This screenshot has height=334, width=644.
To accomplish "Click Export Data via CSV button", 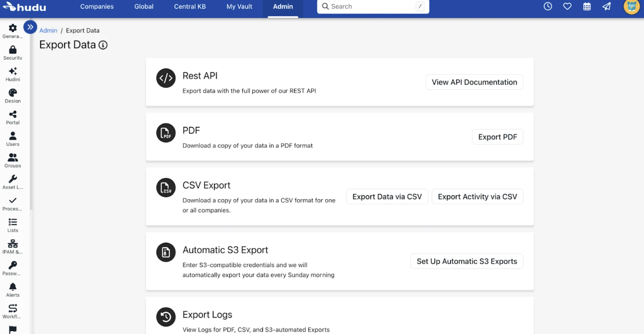I will point(387,197).
